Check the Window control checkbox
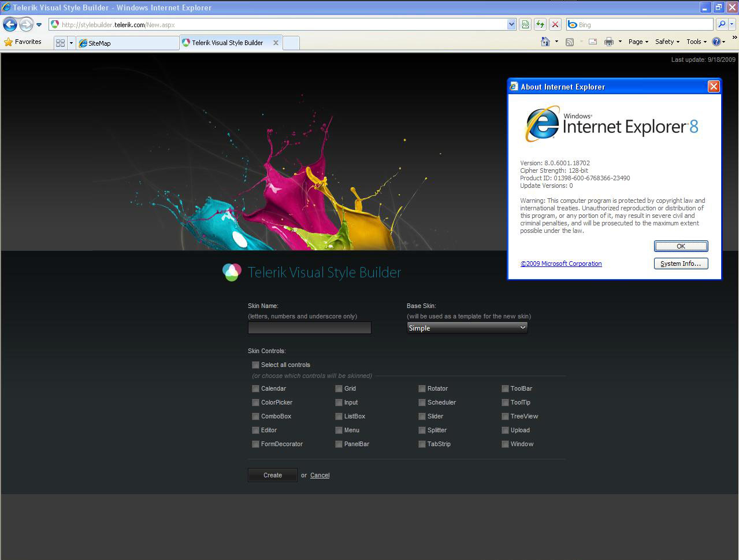Screen dimensions: 739x560 (505, 444)
